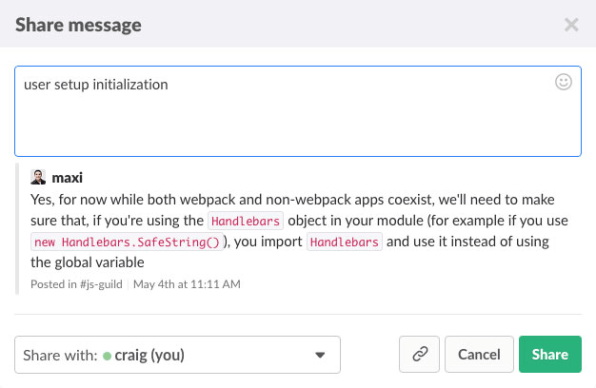Open the Share with craig (you) selector
Screen dimensions: 596x388
coord(178,355)
